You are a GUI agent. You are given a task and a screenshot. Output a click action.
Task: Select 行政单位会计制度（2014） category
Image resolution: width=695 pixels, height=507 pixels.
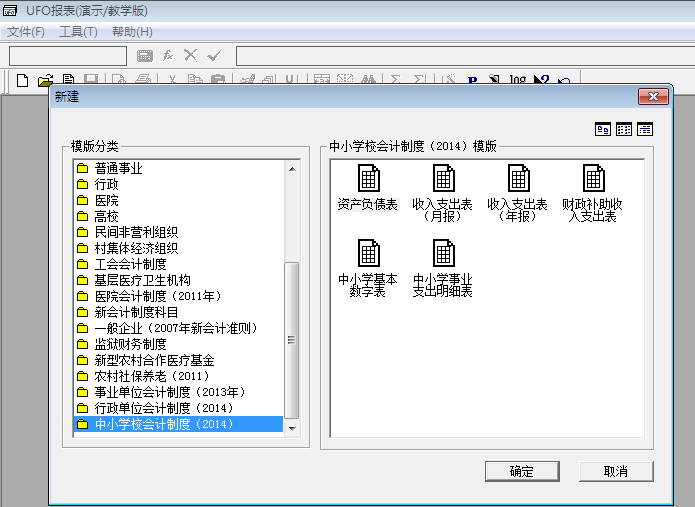(x=163, y=408)
